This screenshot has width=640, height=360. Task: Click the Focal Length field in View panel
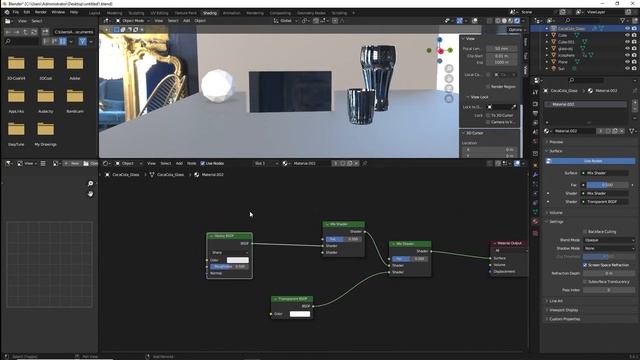click(x=501, y=49)
